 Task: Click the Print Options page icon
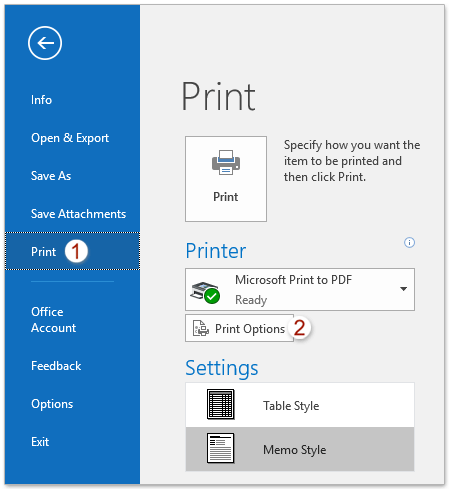[201, 328]
